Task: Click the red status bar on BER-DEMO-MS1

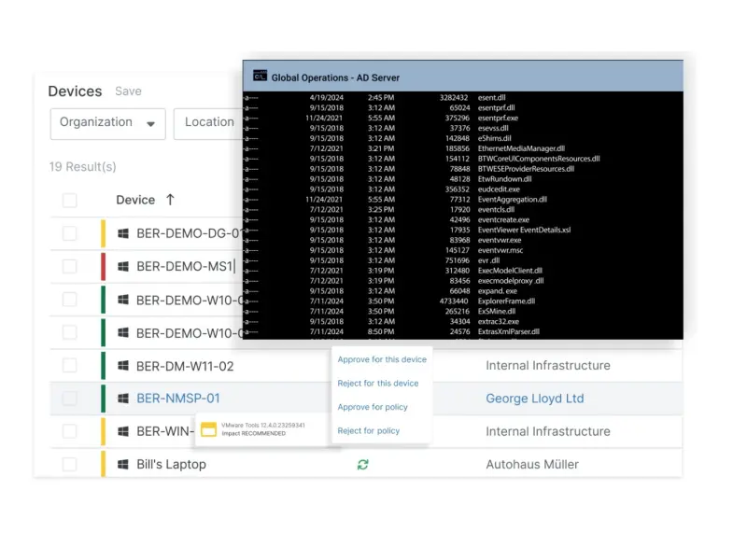Action: tap(104, 267)
